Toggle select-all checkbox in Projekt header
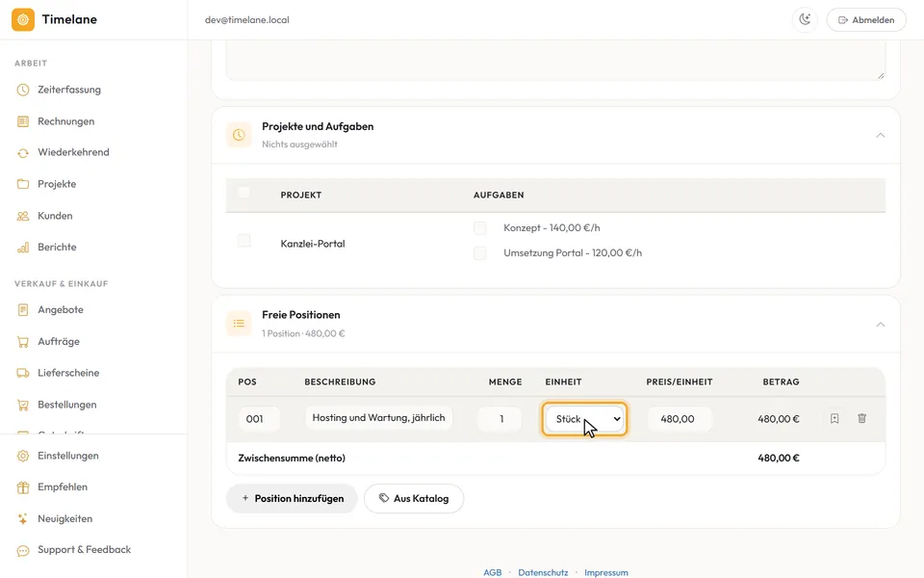This screenshot has width=924, height=578. [244, 193]
